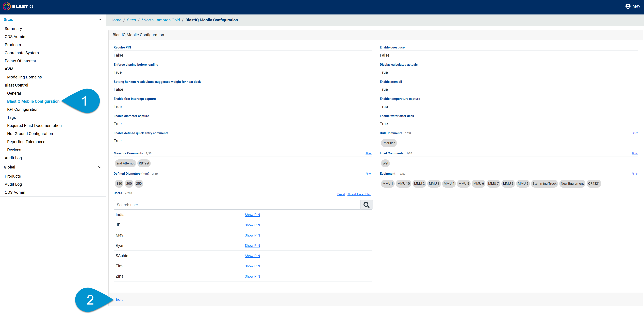Collapse the Sites section chevron
Screen dimensions: 644x318
click(x=100, y=20)
